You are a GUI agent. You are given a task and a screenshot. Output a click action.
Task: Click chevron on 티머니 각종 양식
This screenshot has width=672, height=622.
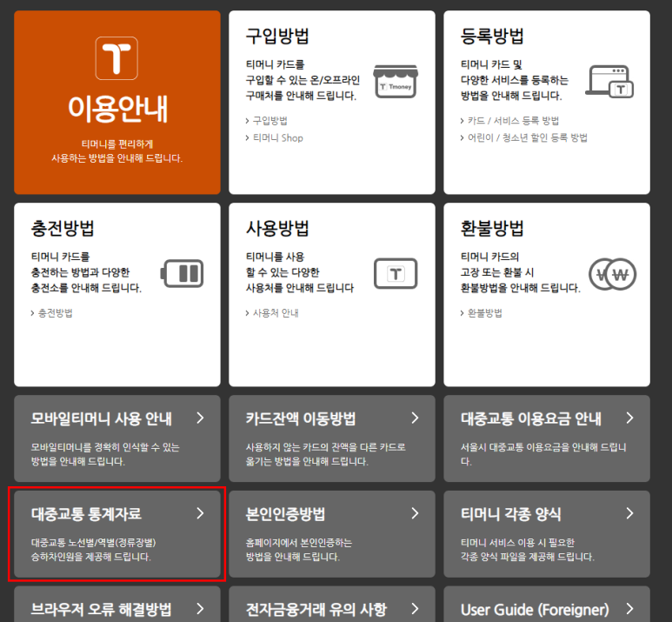click(x=629, y=513)
